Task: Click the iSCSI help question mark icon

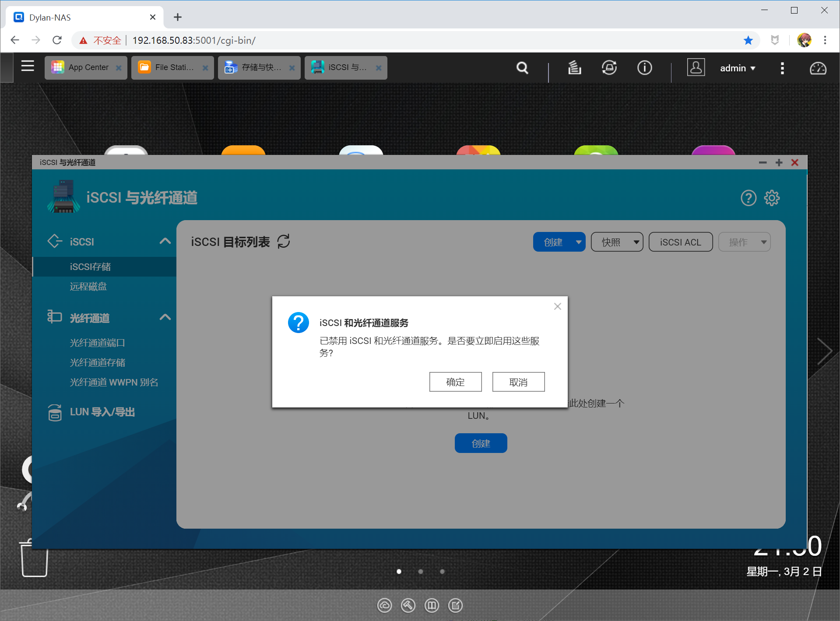Action: pos(749,198)
